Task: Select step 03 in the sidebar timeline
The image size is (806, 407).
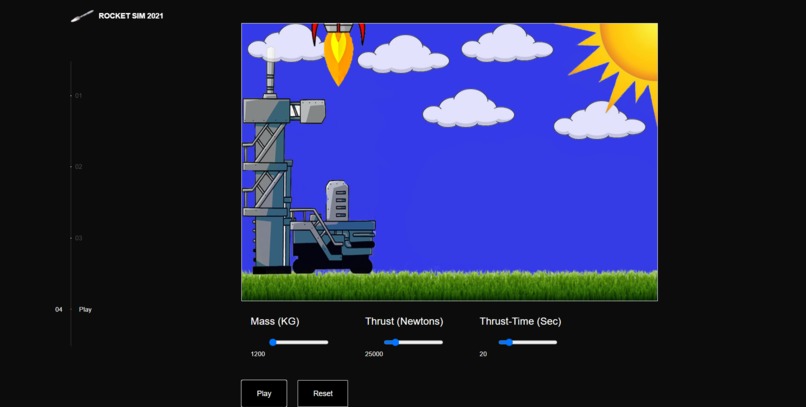Action: (x=78, y=238)
